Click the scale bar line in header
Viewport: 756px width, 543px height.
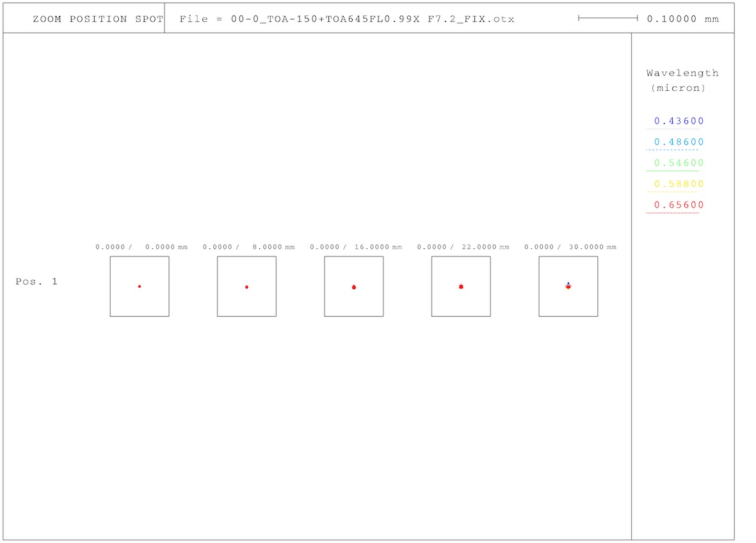tap(607, 19)
